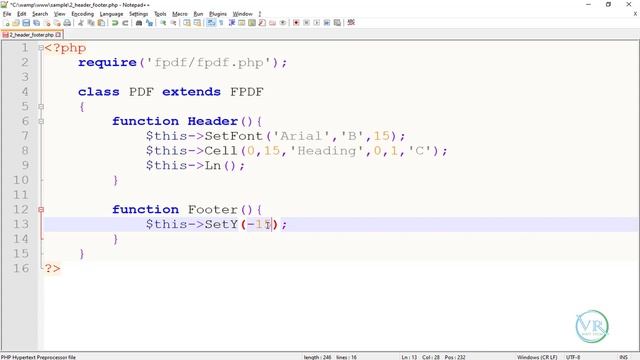
Task: Cut selection using the scissors icon
Action: [80, 23]
